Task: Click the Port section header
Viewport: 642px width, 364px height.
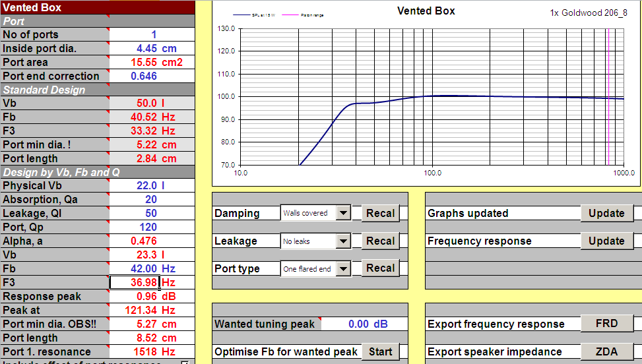Action: click(x=98, y=21)
